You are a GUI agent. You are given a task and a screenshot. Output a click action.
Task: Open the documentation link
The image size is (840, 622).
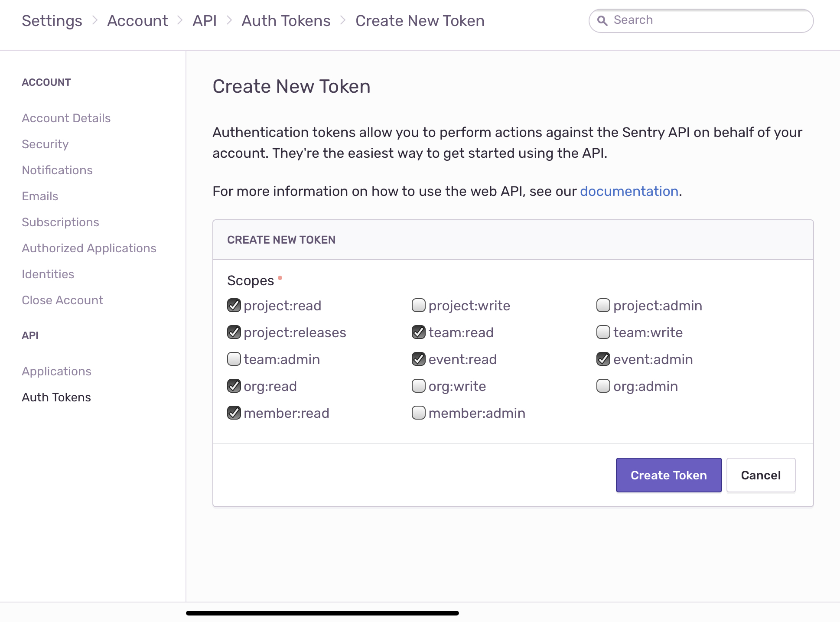pyautogui.click(x=629, y=191)
